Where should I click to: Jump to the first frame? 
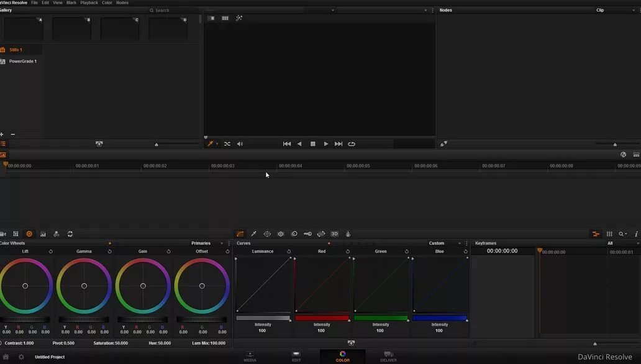(287, 144)
